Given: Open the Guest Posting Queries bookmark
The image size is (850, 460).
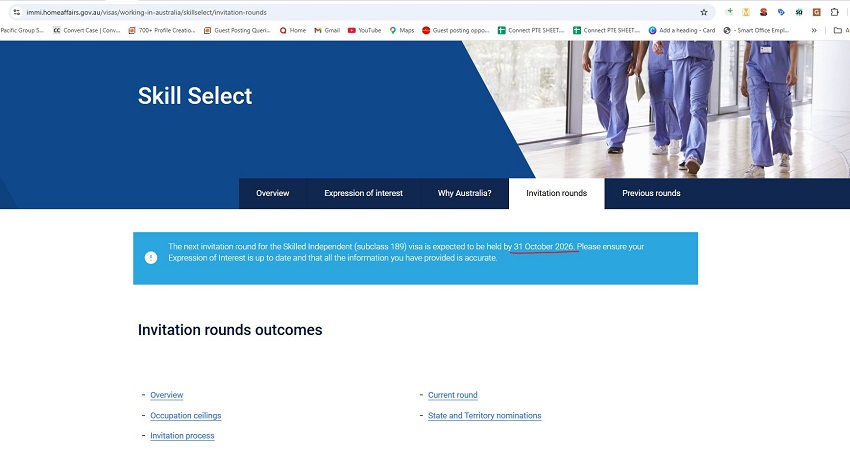Looking at the screenshot, I should 237,30.
